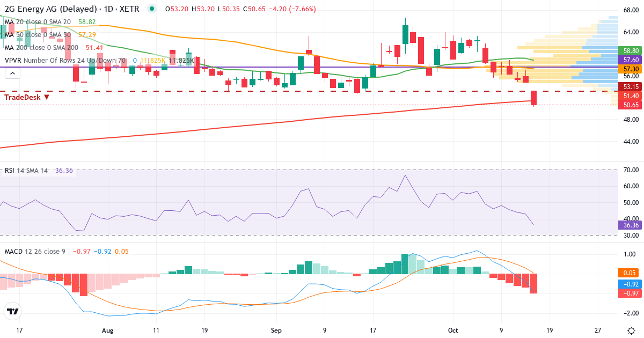This screenshot has width=644, height=338.
Task: Select the MA 50 indicator legend
Action: click(38, 34)
